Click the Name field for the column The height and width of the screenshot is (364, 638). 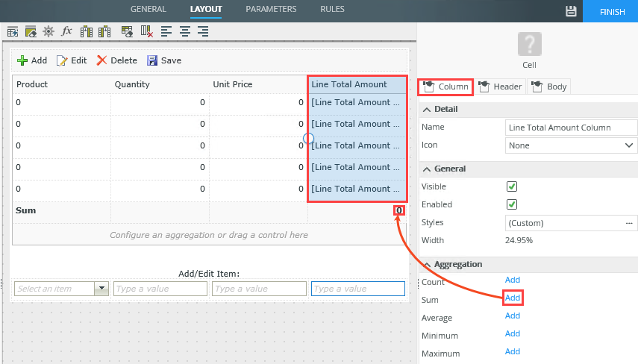click(x=571, y=128)
